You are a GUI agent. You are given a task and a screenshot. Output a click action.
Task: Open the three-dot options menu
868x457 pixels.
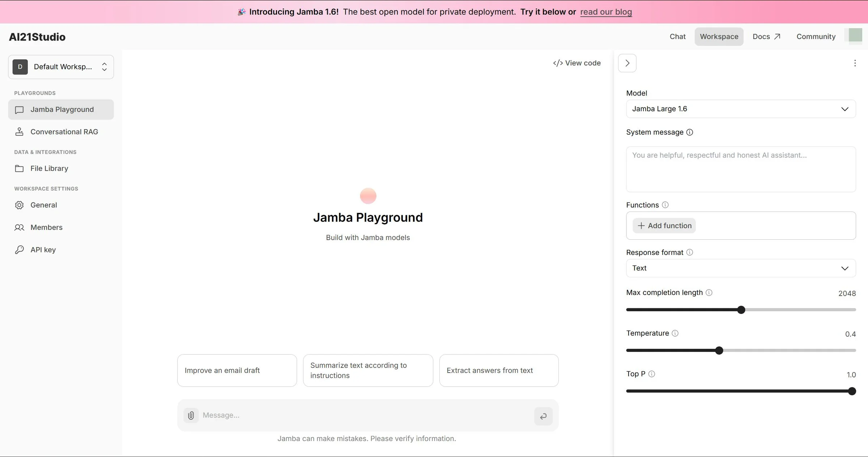coord(855,63)
